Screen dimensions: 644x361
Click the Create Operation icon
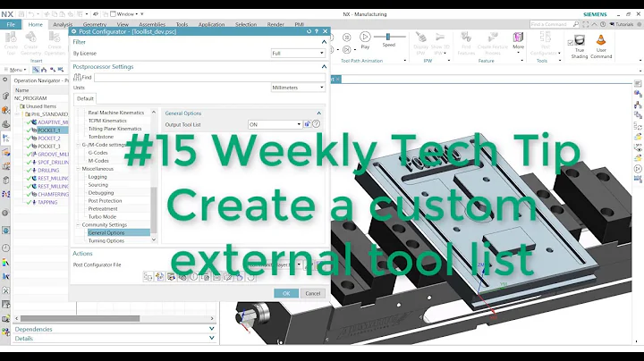click(55, 38)
